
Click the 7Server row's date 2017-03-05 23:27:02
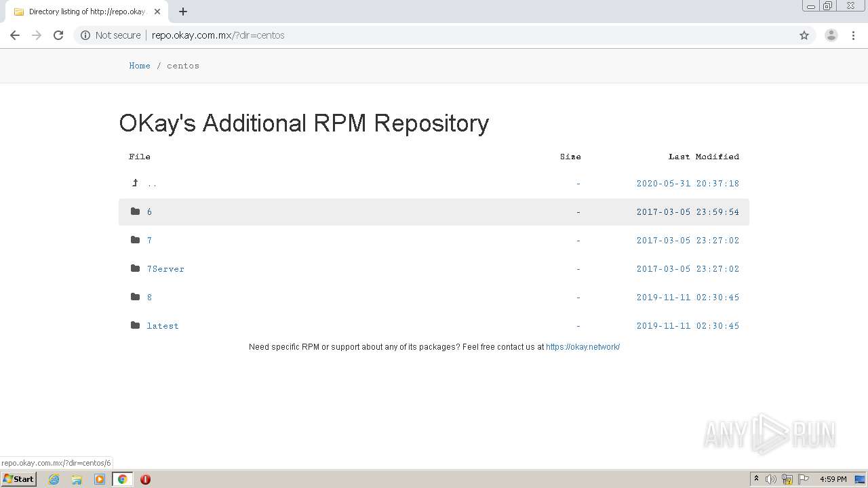pos(688,269)
